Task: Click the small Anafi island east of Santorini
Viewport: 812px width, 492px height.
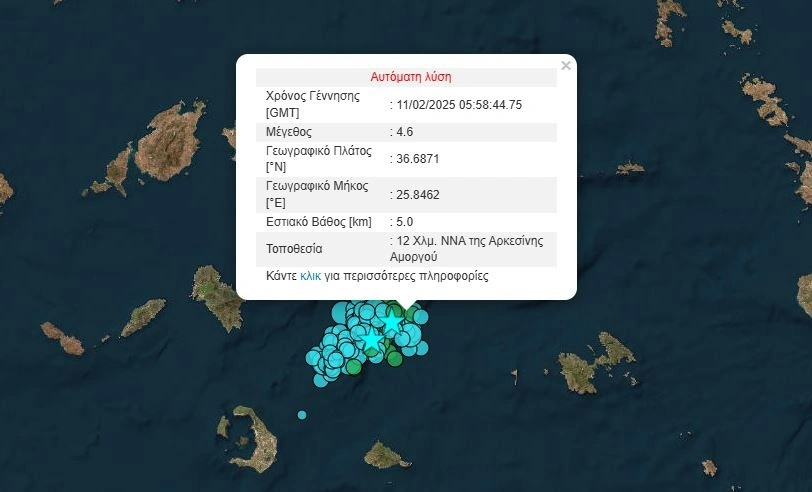Action: [x=387, y=456]
